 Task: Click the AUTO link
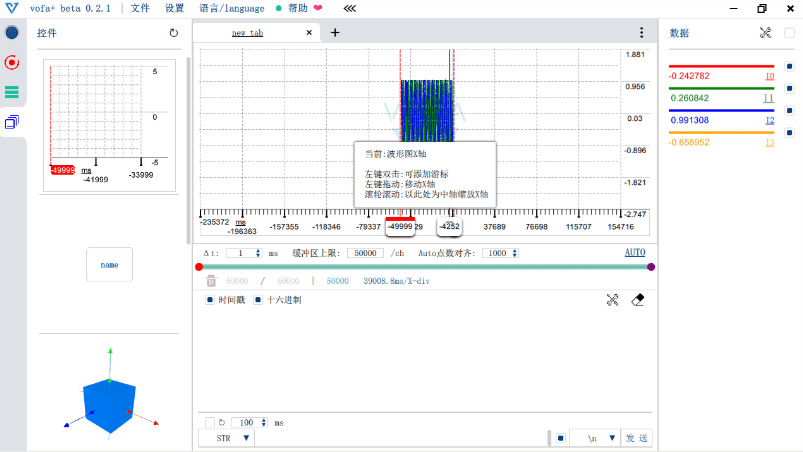coord(635,253)
